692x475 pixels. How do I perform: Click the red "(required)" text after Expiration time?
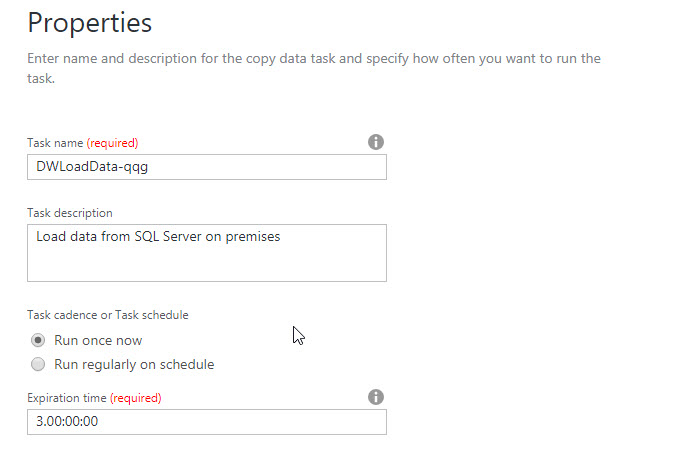[135, 398]
